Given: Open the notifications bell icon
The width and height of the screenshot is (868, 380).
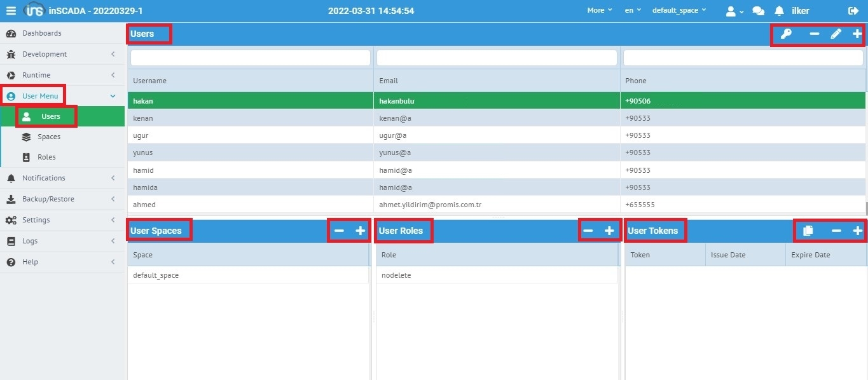Looking at the screenshot, I should click(x=779, y=11).
